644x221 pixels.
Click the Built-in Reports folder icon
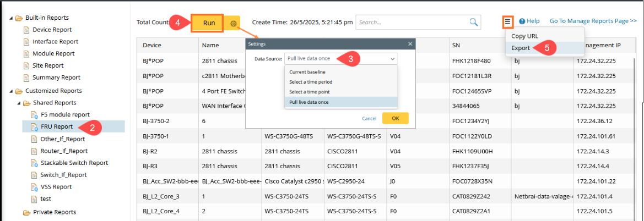tap(19, 18)
